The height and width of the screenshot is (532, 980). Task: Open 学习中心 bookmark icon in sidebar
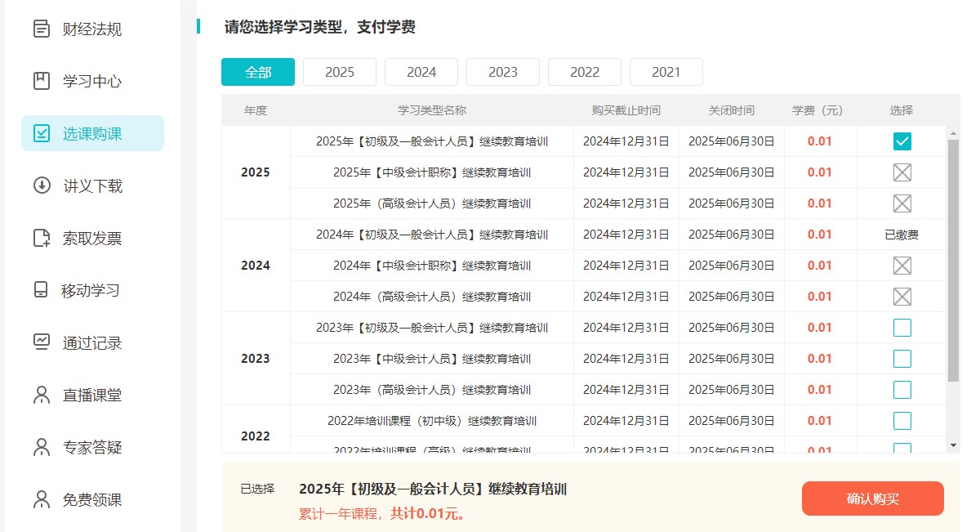coord(41,82)
